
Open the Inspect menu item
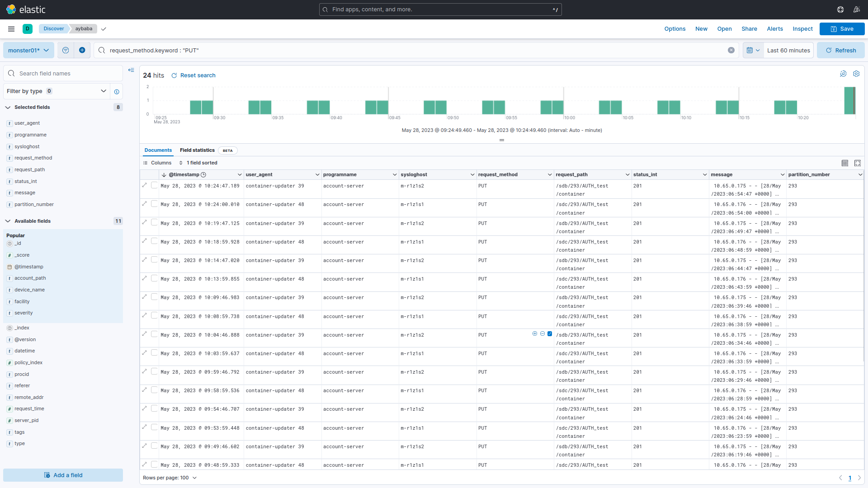pyautogui.click(x=802, y=29)
